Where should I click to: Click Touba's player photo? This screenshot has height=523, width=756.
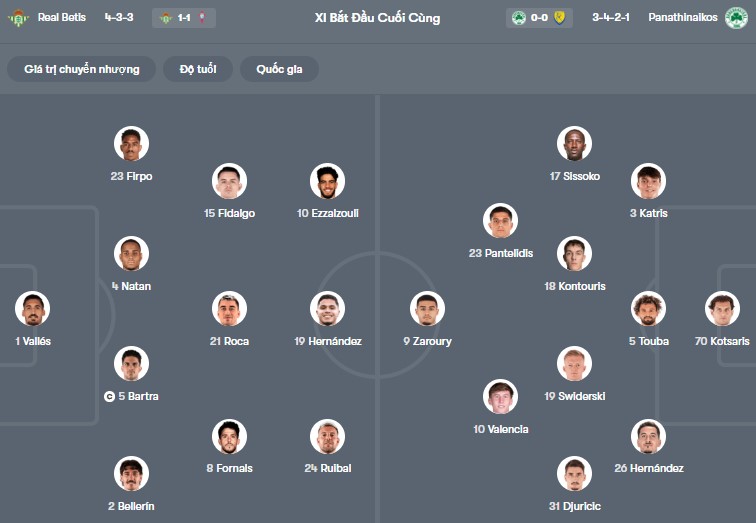[x=648, y=308]
